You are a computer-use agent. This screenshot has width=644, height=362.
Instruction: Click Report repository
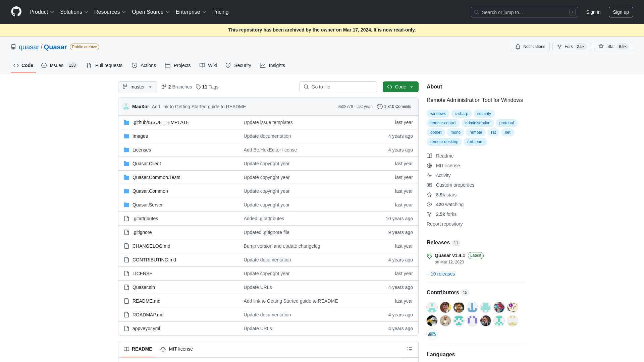click(444, 224)
